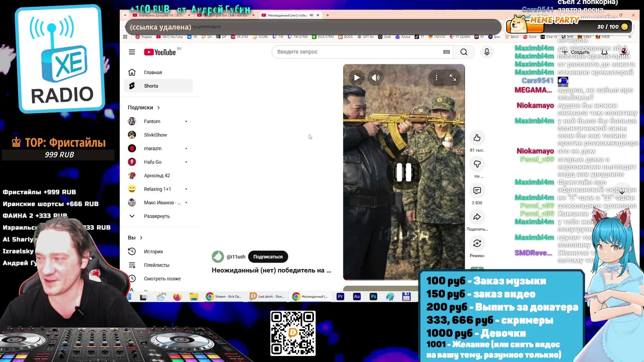Viewport: 644px width, 362px height.
Task: Open the Алиса bookmark
Action: [x=403, y=37]
